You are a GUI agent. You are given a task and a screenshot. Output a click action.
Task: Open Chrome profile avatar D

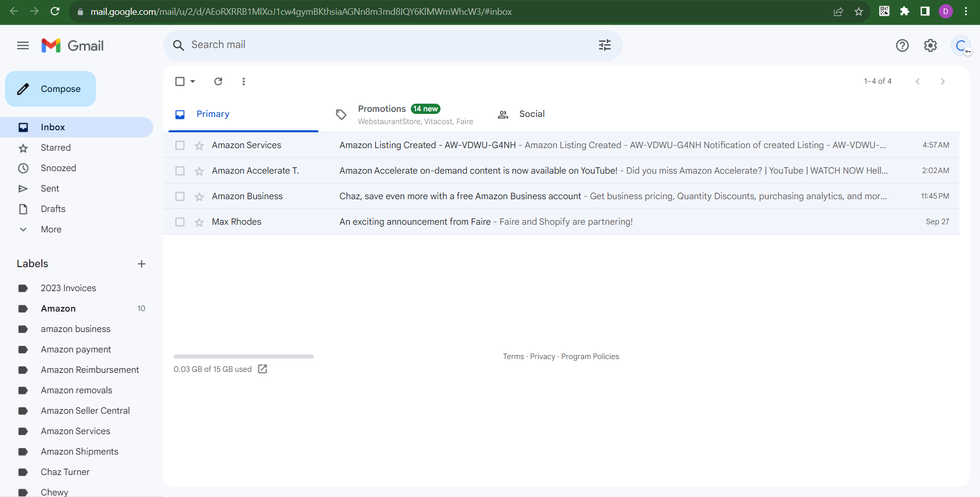946,11
